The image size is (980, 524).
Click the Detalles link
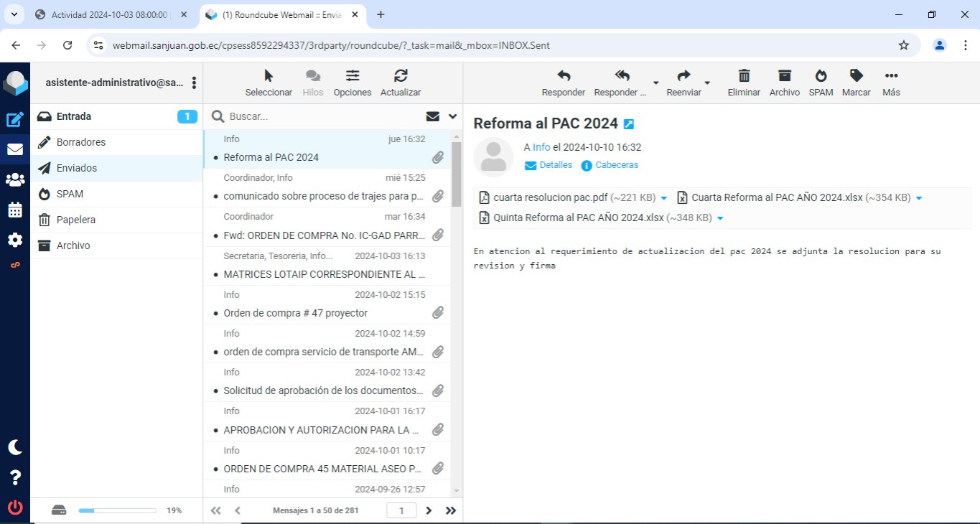tap(556, 165)
